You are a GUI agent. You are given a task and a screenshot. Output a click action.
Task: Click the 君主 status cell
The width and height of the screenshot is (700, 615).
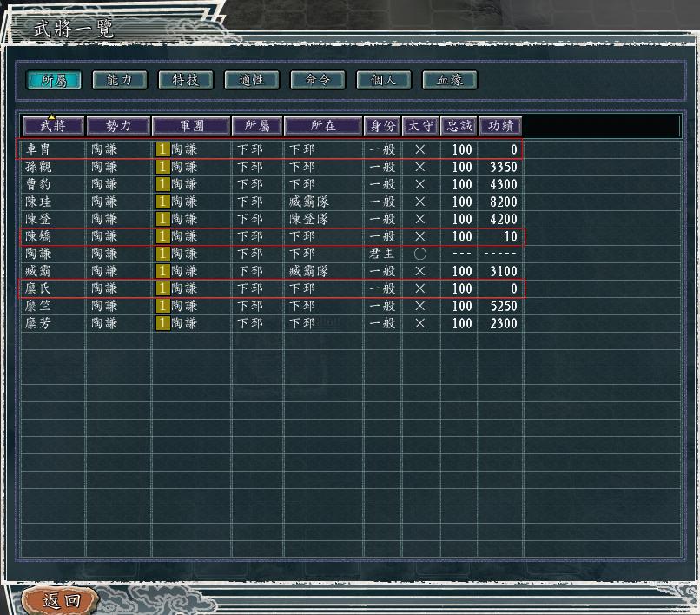[382, 255]
